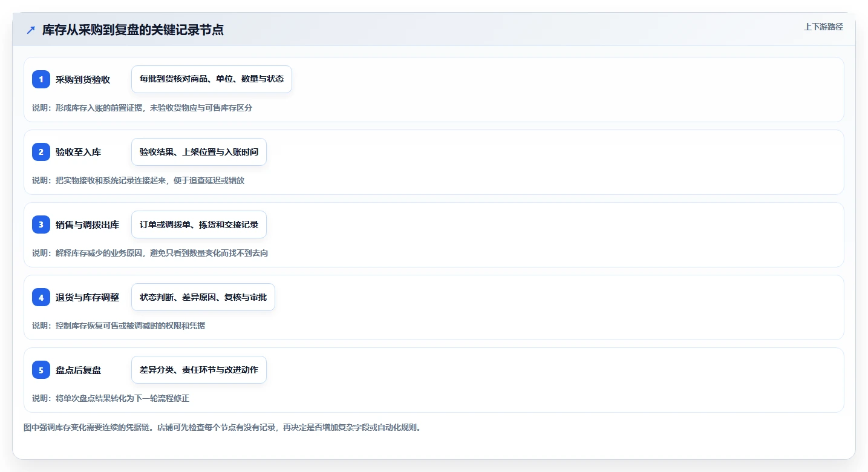Click the 上下游路径 label in header
The width and height of the screenshot is (868, 472).
click(x=823, y=27)
